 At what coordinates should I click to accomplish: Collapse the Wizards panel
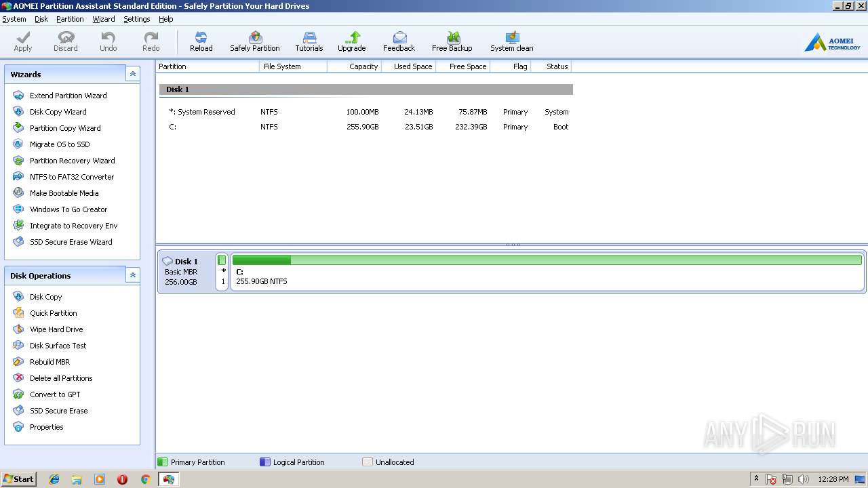[133, 74]
